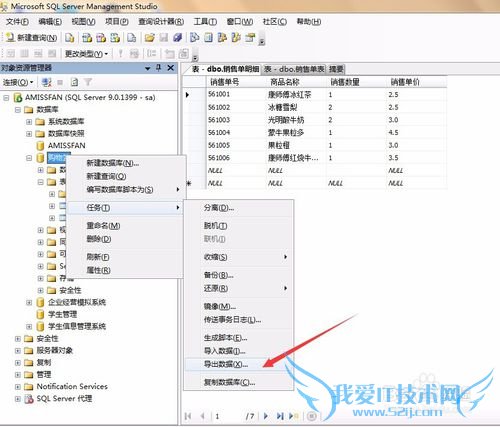
Task: Open the 工具(T) menu
Action: [x=205, y=22]
